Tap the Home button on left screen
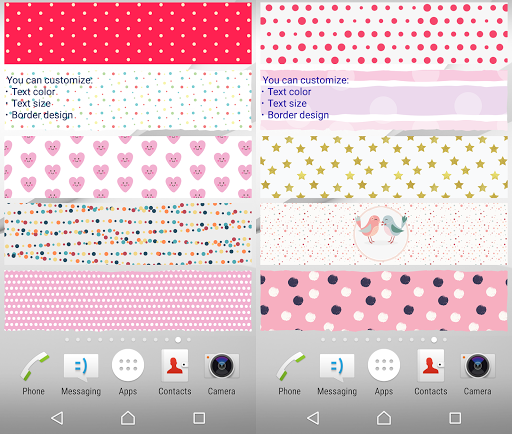Viewport: 512px width, 434px height. 128,418
